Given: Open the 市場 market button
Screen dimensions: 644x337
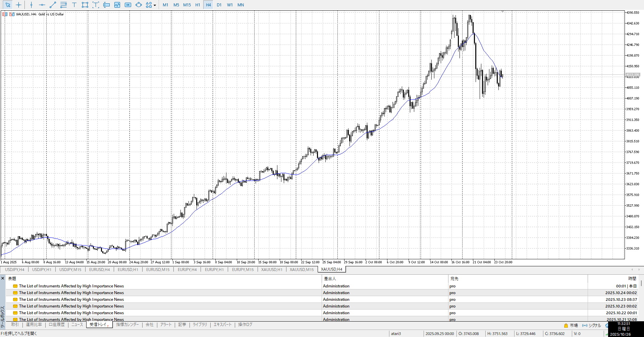Looking at the screenshot, I should click(x=571, y=325).
